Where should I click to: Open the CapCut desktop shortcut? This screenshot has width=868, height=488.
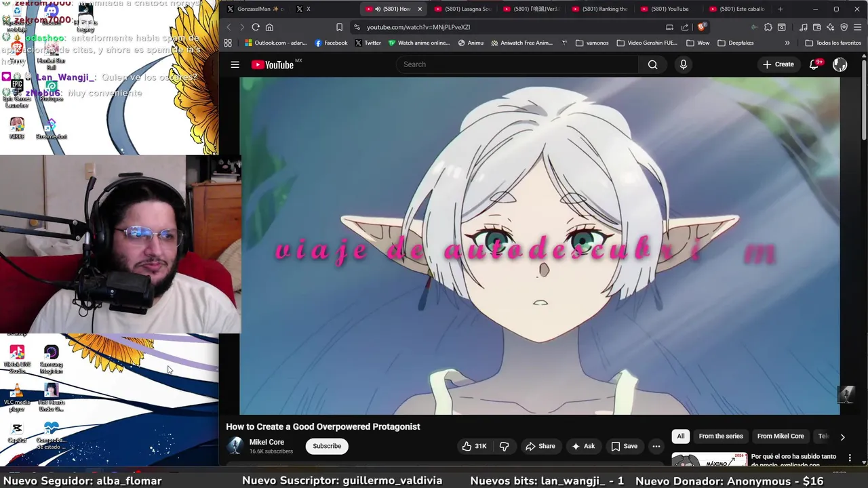(17, 433)
